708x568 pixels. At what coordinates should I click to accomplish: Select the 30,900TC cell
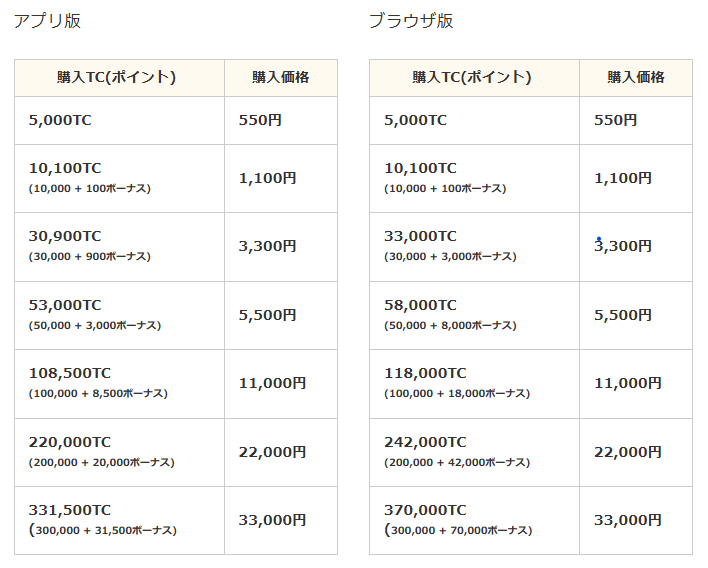click(65, 237)
